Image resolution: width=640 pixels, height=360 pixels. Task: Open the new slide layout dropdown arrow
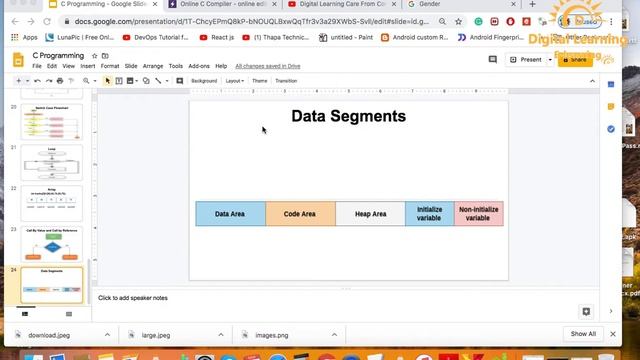pos(27,81)
